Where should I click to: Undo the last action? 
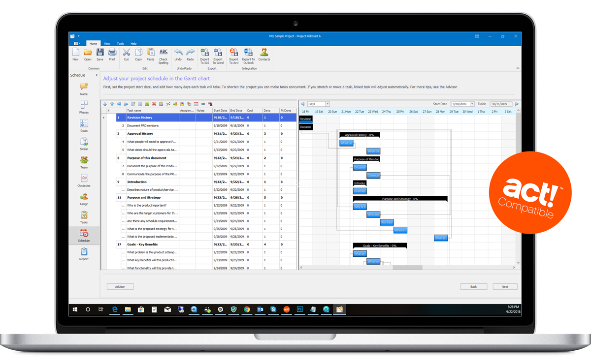[178, 55]
